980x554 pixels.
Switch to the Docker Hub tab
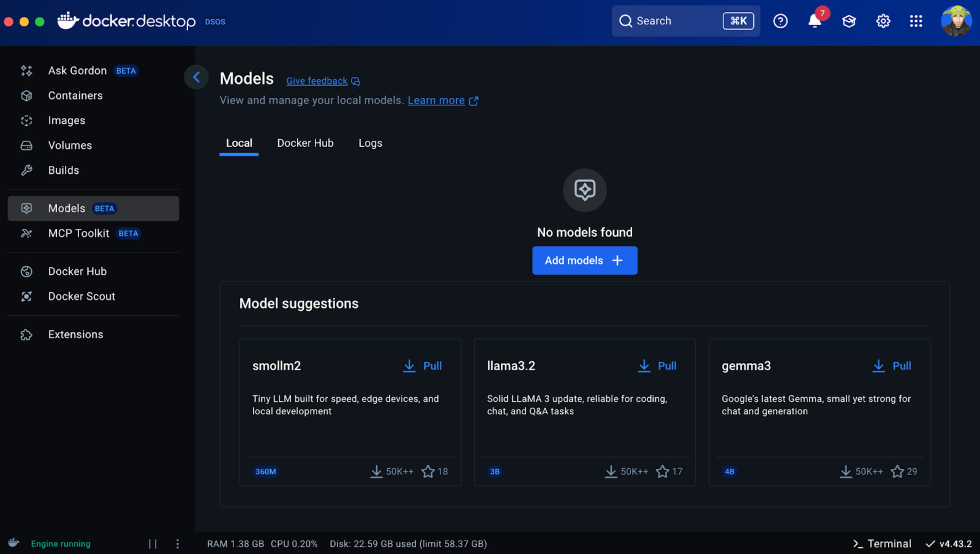pos(305,143)
